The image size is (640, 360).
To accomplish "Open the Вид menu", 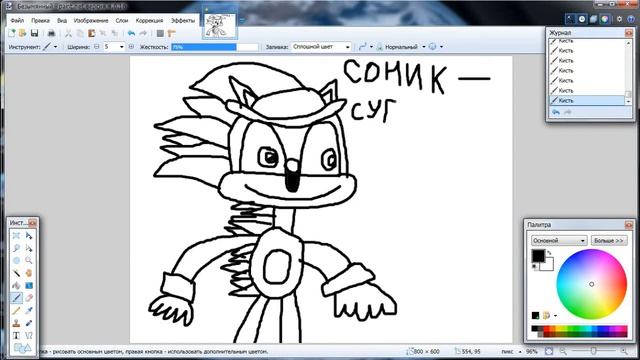I will click(62, 20).
